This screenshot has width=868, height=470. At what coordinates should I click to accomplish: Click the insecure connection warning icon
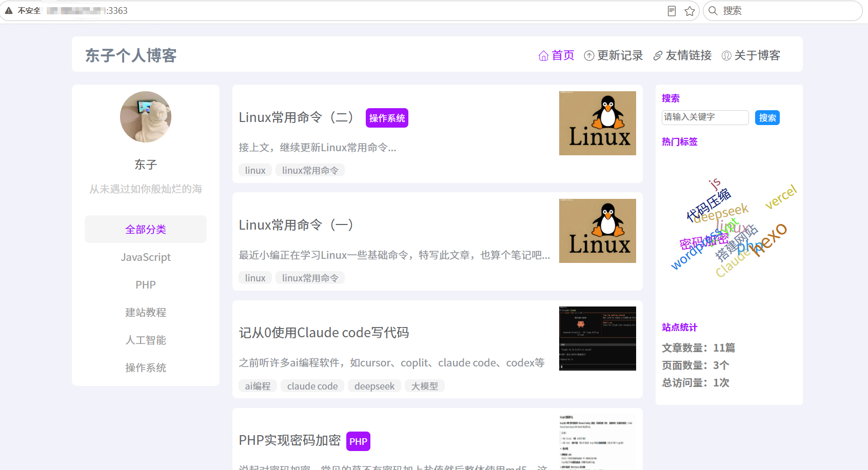point(9,10)
